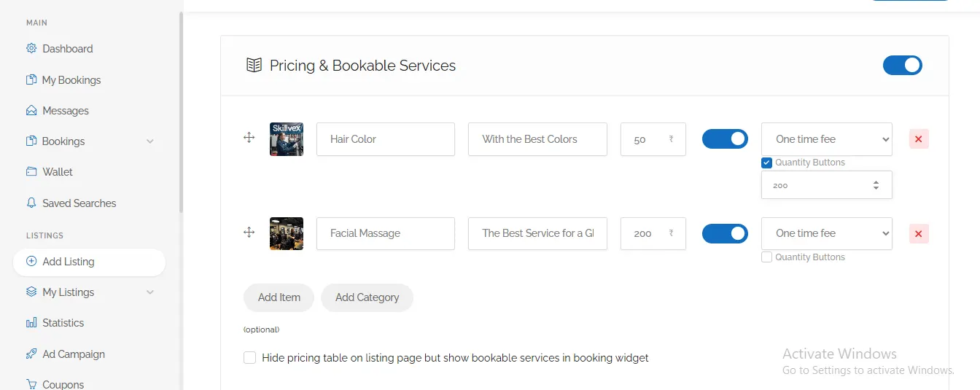This screenshot has height=390, width=980.
Task: Click the Statistics bar chart icon
Action: 31,323
